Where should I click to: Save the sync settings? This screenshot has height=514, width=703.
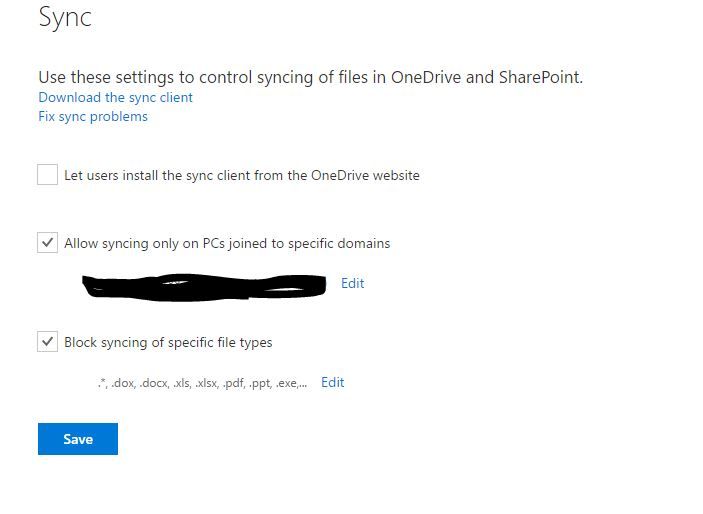tap(78, 439)
